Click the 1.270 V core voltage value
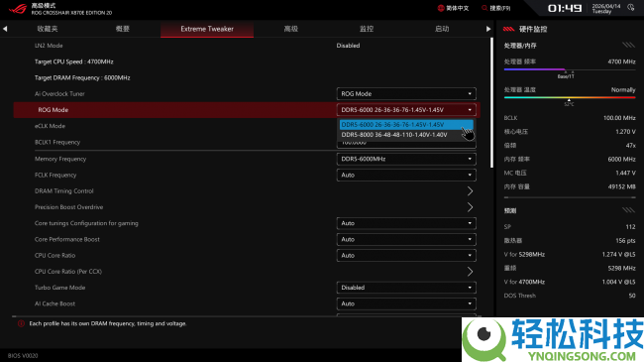The height and width of the screenshot is (362, 644). tap(625, 132)
